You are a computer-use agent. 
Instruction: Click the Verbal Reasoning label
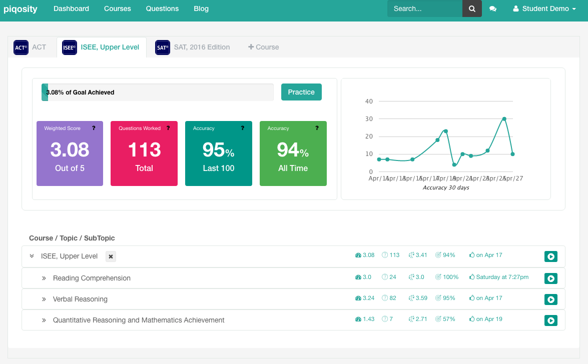80,299
